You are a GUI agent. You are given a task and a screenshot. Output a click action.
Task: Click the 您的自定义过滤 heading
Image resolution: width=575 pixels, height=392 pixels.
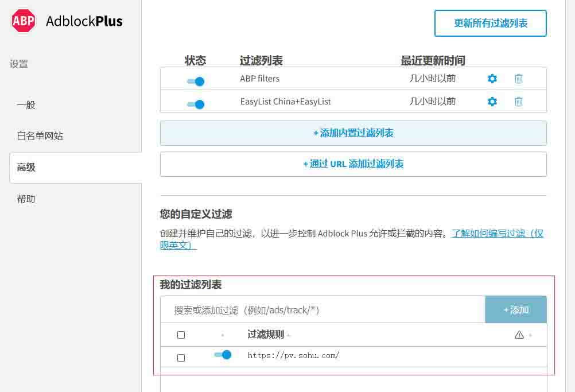(x=196, y=214)
